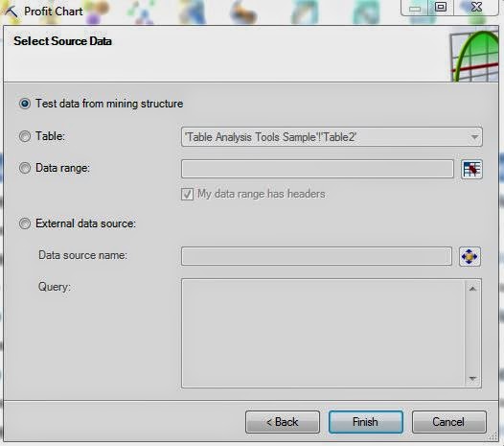Click the green chart wizard banner image
Screen dimensions: 504x446
[474, 55]
